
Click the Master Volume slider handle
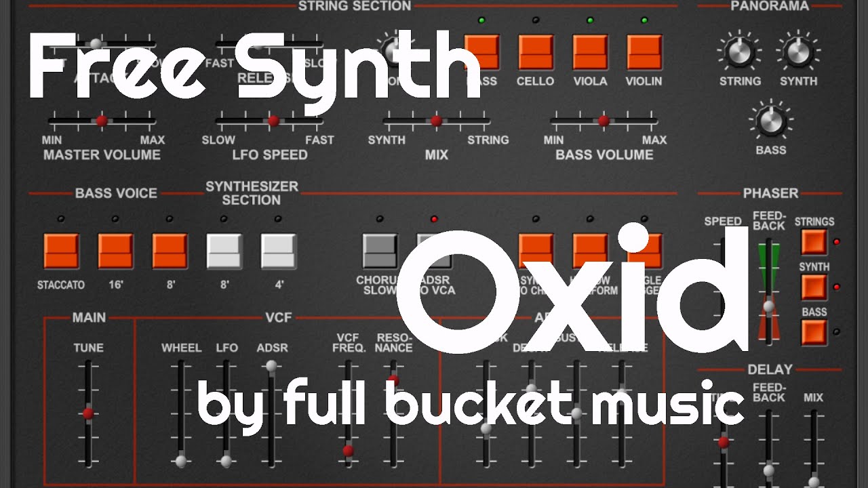tap(102, 121)
